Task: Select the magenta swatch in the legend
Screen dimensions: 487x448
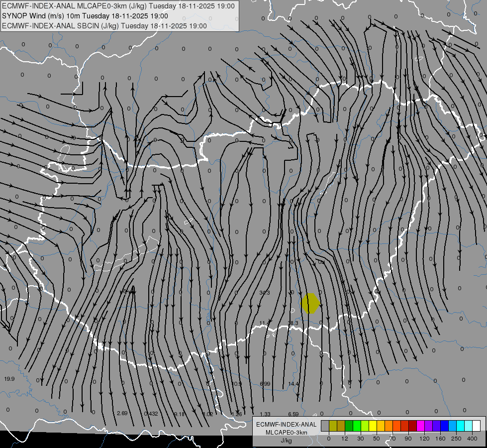Action: 420,426
